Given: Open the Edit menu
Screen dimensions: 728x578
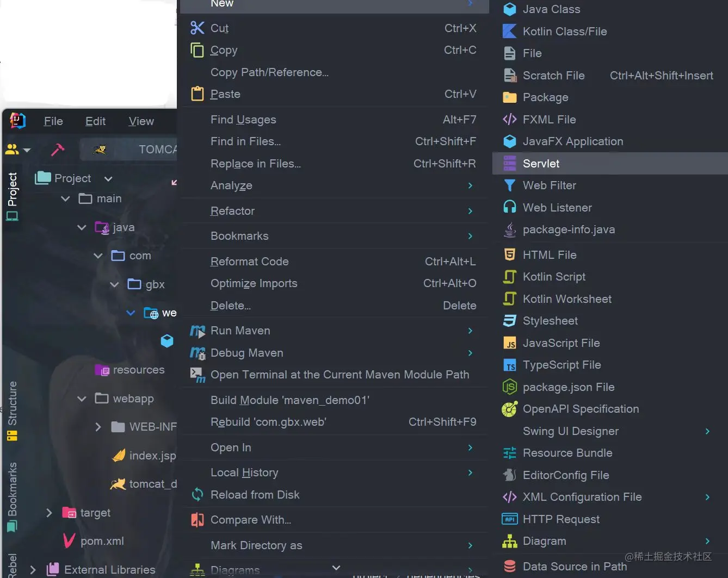Looking at the screenshot, I should [95, 121].
